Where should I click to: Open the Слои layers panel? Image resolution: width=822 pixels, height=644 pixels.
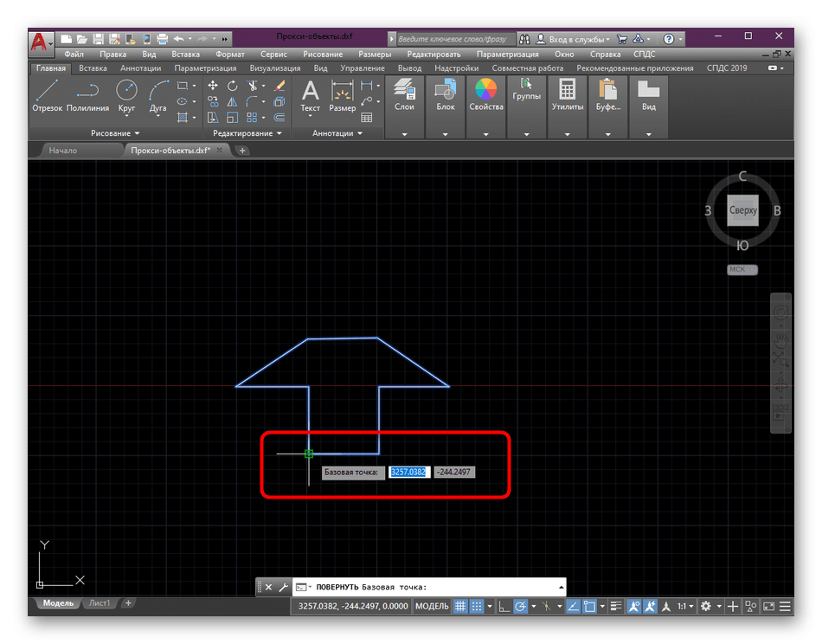coord(404,95)
